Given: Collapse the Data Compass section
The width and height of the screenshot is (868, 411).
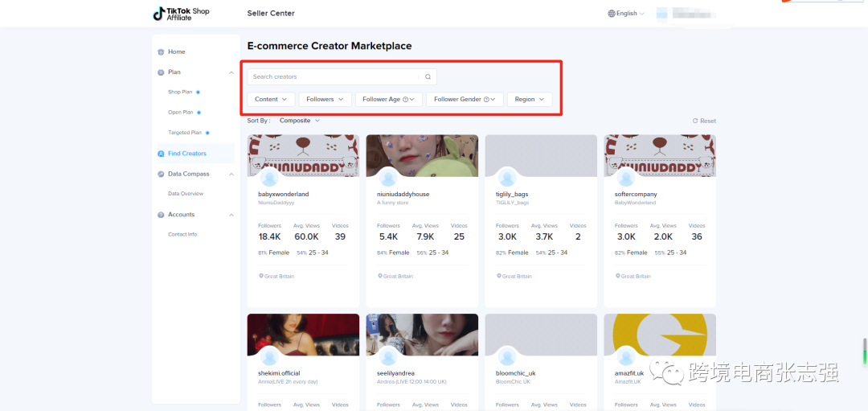Looking at the screenshot, I should tap(231, 174).
